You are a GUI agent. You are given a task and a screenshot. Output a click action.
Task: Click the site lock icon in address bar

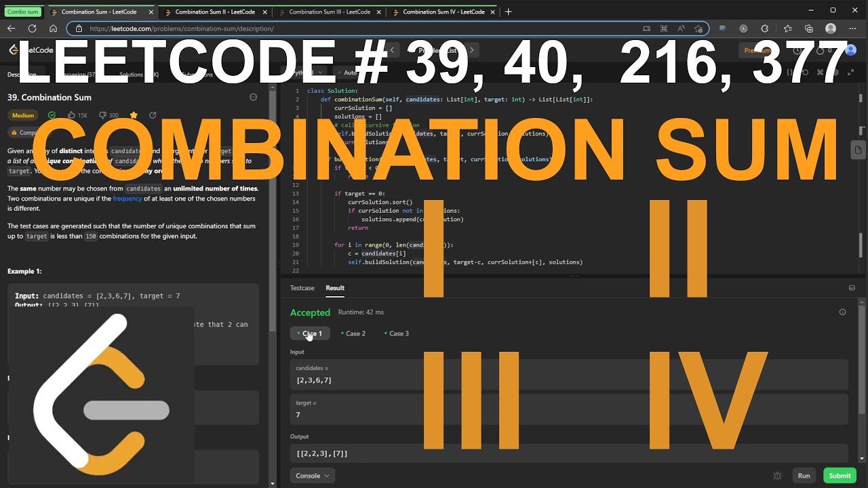(x=79, y=28)
